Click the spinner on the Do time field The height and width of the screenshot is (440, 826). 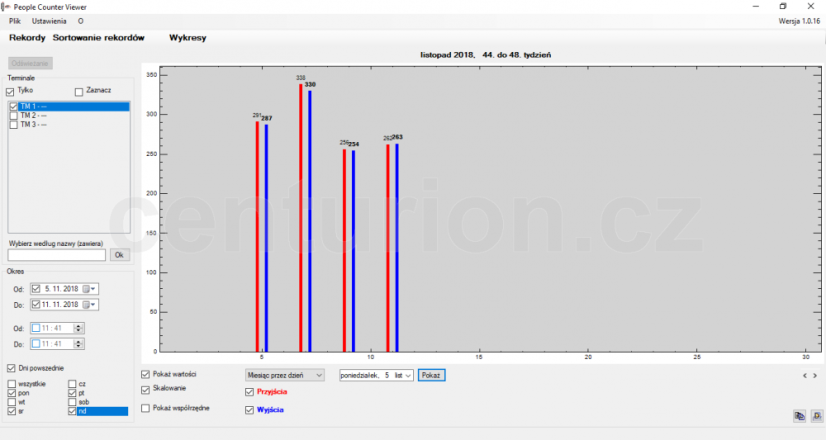(x=78, y=344)
